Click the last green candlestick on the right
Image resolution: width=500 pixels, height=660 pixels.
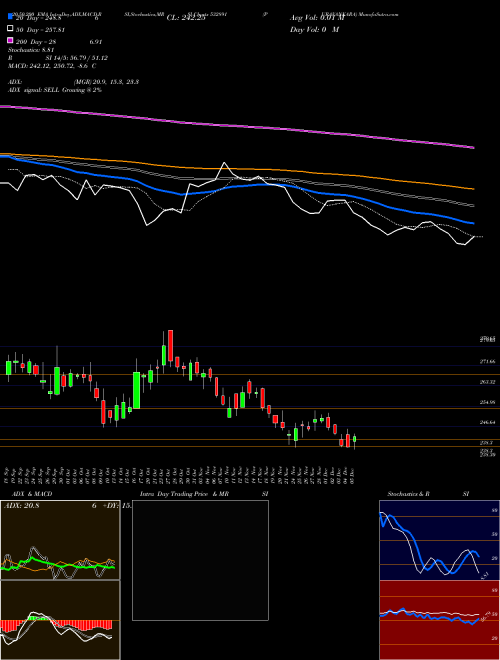click(354, 439)
